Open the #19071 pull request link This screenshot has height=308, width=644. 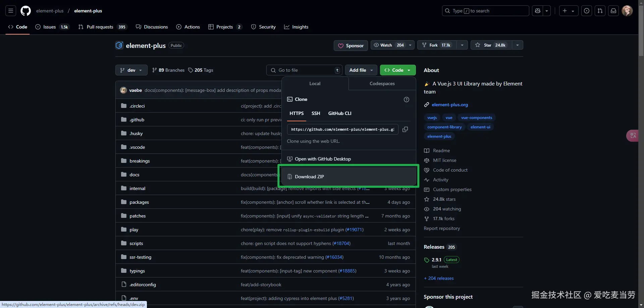354,230
